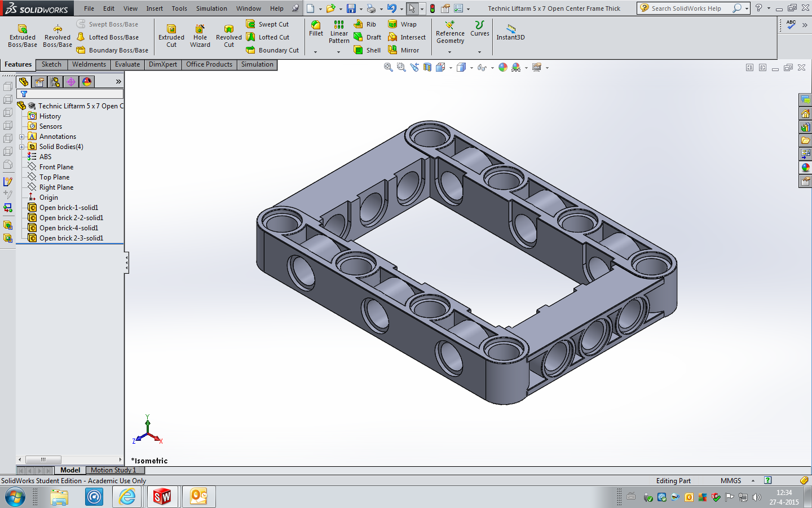Open the Hole Wizard tool
The image size is (812, 508).
point(200,36)
